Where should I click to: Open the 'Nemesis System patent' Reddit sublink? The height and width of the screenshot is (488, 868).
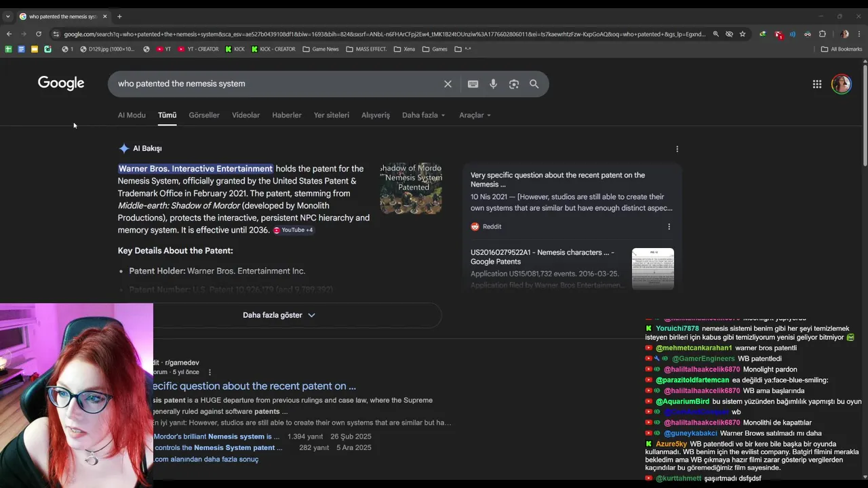[x=218, y=448]
